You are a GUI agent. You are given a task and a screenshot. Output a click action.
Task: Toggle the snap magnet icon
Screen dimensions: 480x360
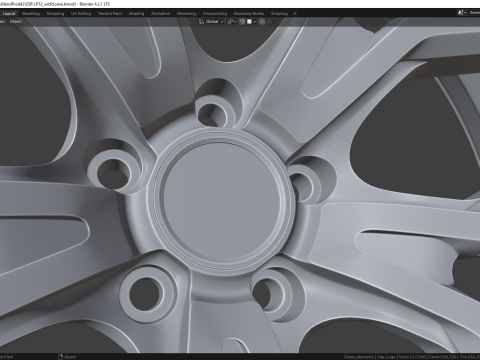(242, 22)
